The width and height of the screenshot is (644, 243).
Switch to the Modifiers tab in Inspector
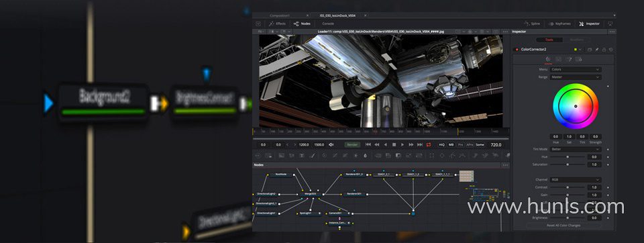tap(576, 40)
